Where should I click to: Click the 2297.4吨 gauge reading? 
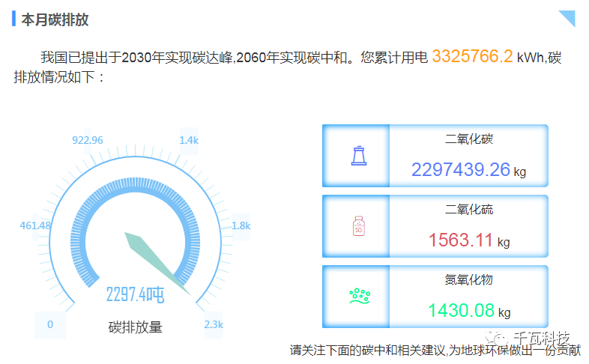[135, 294]
